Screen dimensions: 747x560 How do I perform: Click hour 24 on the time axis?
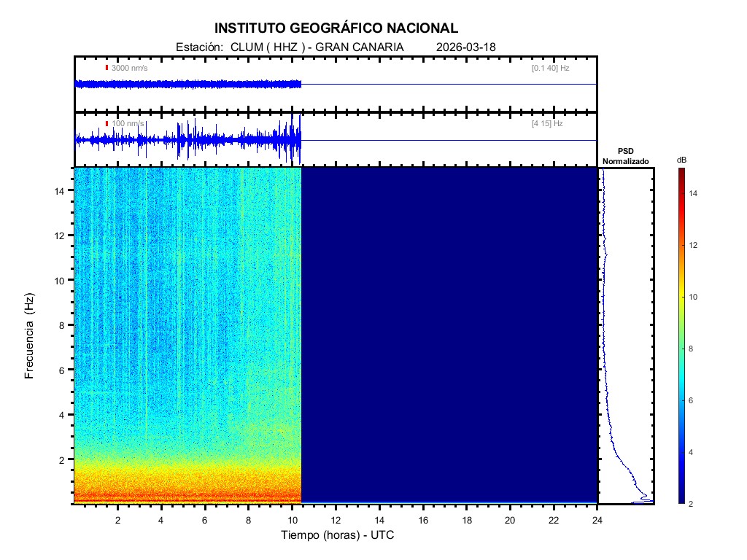tap(597, 519)
